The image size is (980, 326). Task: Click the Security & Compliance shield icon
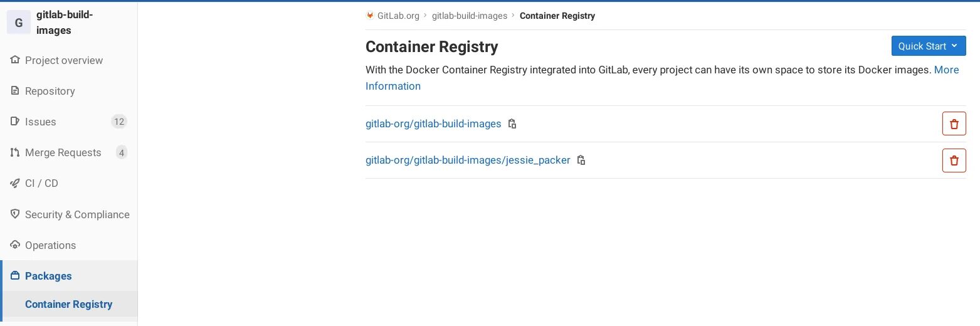point(15,214)
